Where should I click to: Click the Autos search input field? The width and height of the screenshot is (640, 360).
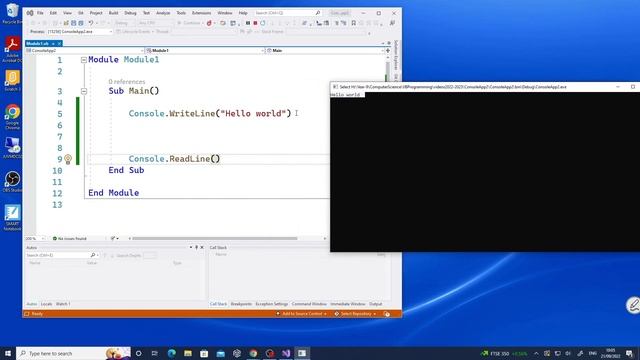click(x=57, y=255)
